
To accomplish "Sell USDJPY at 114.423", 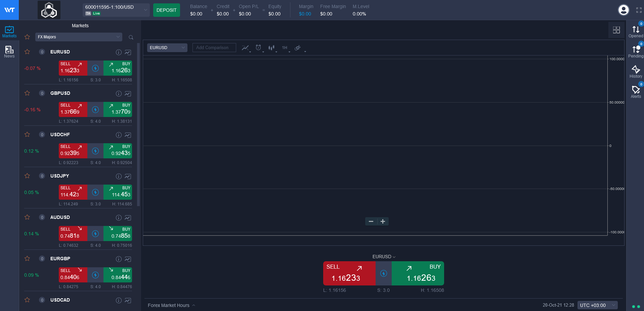I will coord(73,192).
